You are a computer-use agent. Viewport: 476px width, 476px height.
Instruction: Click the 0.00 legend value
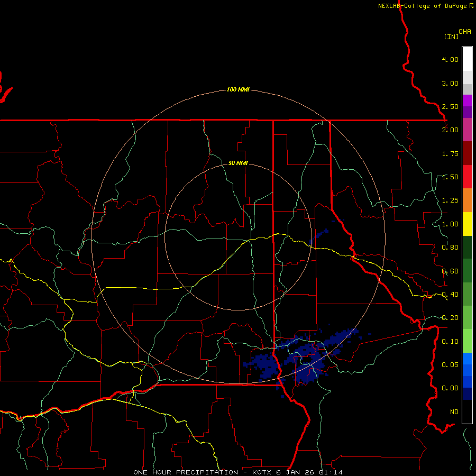(x=450, y=388)
